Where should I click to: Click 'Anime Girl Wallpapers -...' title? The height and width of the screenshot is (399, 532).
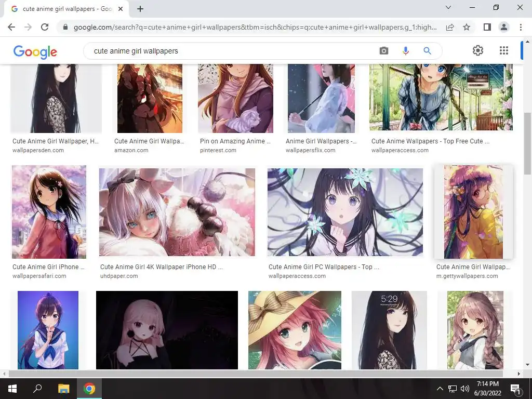[x=321, y=141]
